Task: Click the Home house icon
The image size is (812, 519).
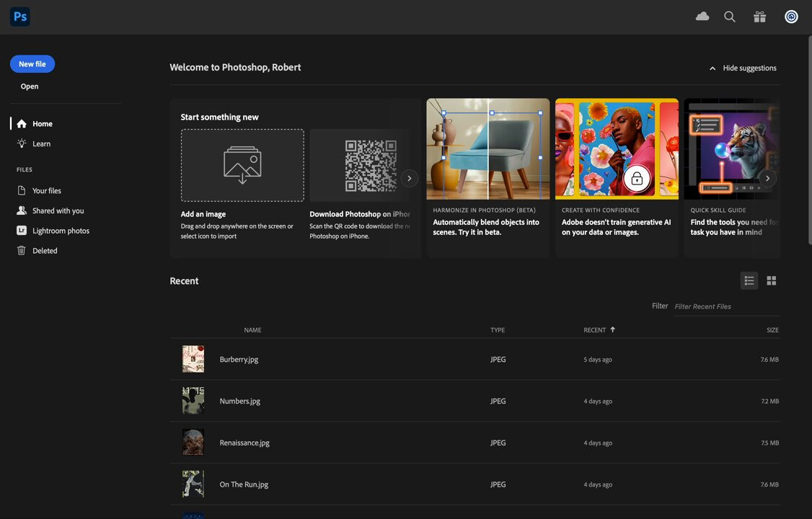Action: [x=21, y=124]
